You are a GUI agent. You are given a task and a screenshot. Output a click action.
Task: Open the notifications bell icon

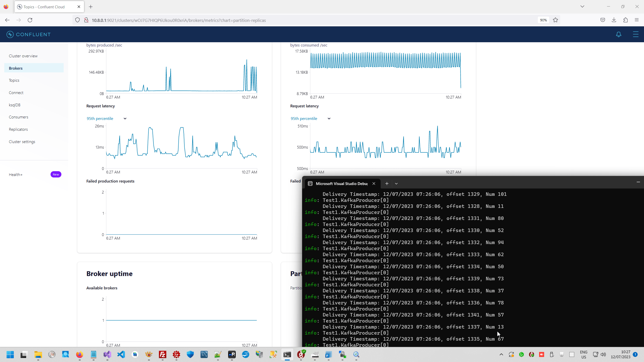click(x=619, y=34)
